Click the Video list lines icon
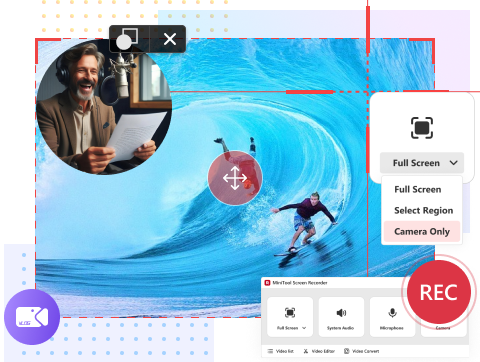Viewport: 480px width, 362px height. pos(270,351)
